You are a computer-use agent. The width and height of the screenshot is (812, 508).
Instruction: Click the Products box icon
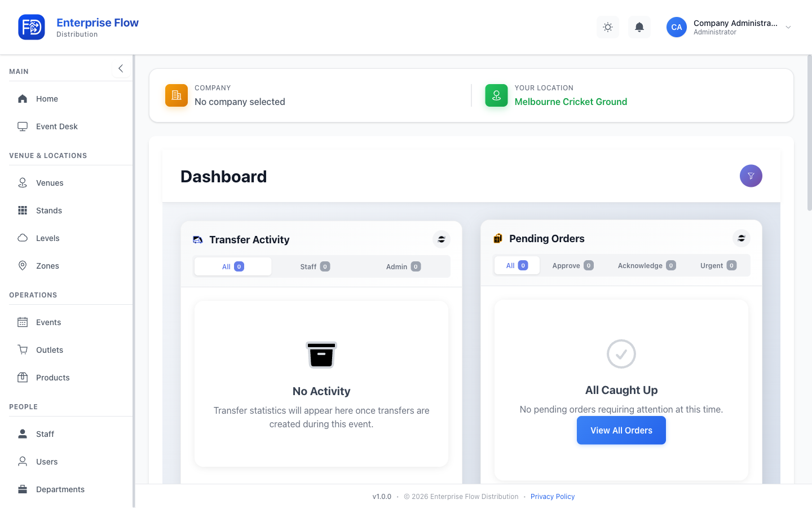pyautogui.click(x=23, y=378)
